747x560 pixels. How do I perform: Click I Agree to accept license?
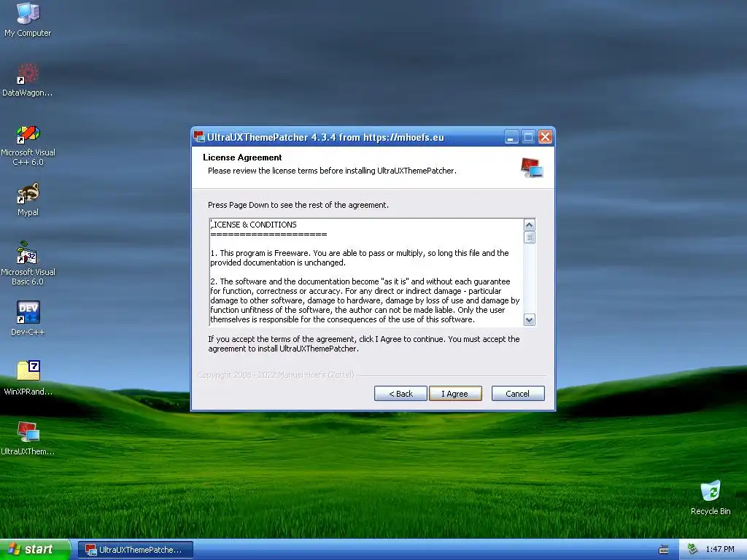[x=455, y=393]
